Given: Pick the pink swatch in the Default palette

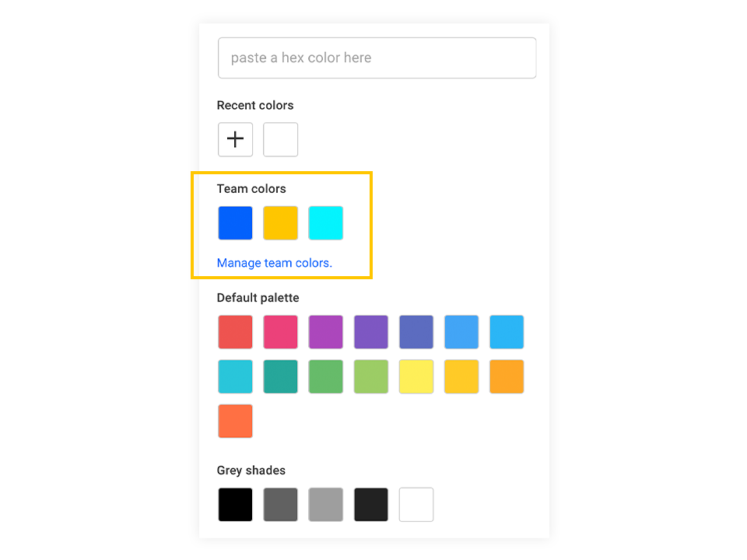Looking at the screenshot, I should pyautogui.click(x=280, y=332).
